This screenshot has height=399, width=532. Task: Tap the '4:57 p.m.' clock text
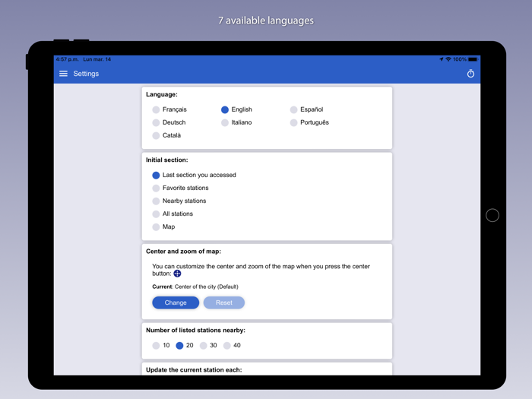click(67, 59)
